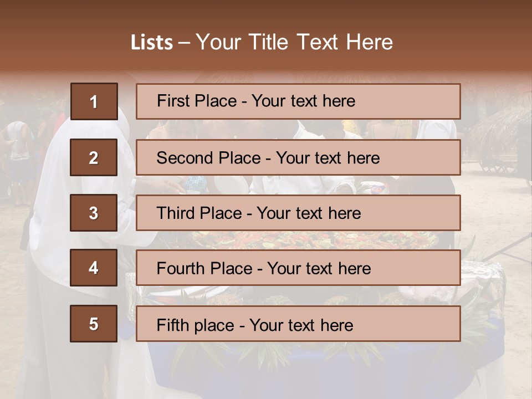Viewport: 532px width, 399px height.
Task: Click the food platter in background photo
Action: 312,240
